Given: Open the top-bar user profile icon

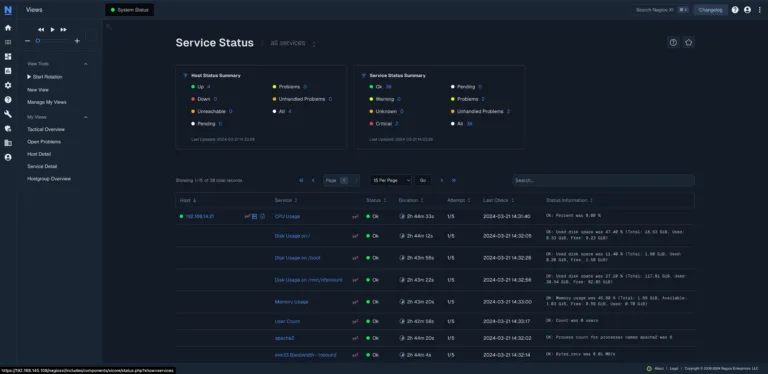Looking at the screenshot, I should tap(747, 10).
